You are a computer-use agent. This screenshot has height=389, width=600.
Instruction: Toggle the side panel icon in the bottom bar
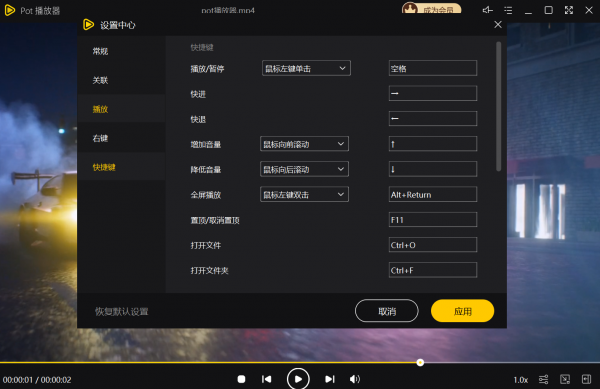pos(586,379)
